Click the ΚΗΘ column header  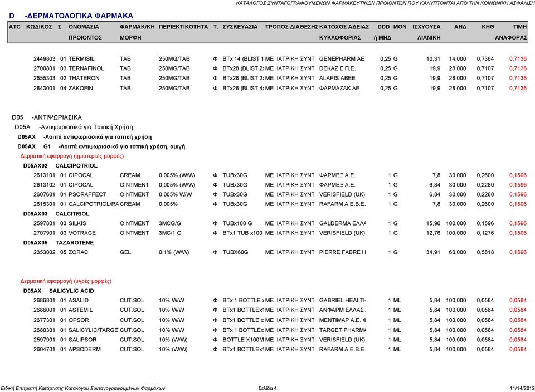coord(488,27)
